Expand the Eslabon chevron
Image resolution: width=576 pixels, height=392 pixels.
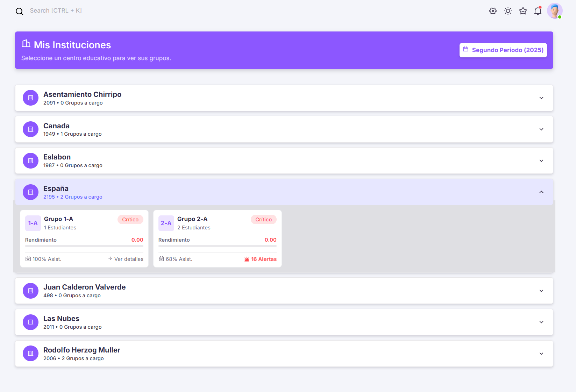541,161
